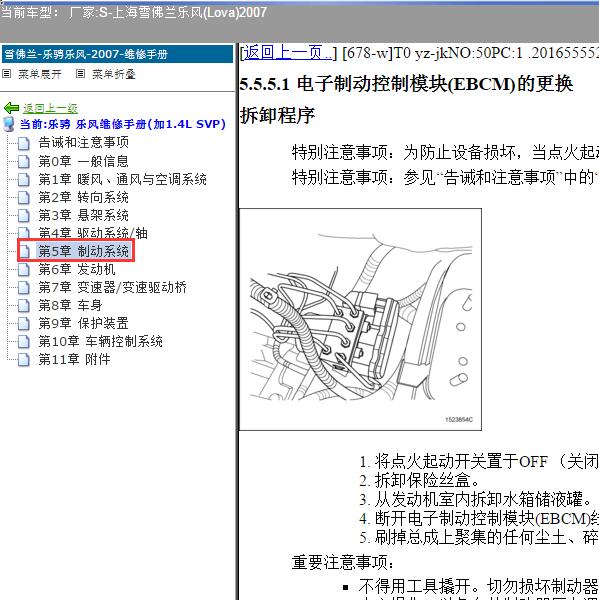The width and height of the screenshot is (599, 600).
Task: Click heading 5.5.5.1 电子制动控制模块(EBCM)的更换
Action: point(406,83)
